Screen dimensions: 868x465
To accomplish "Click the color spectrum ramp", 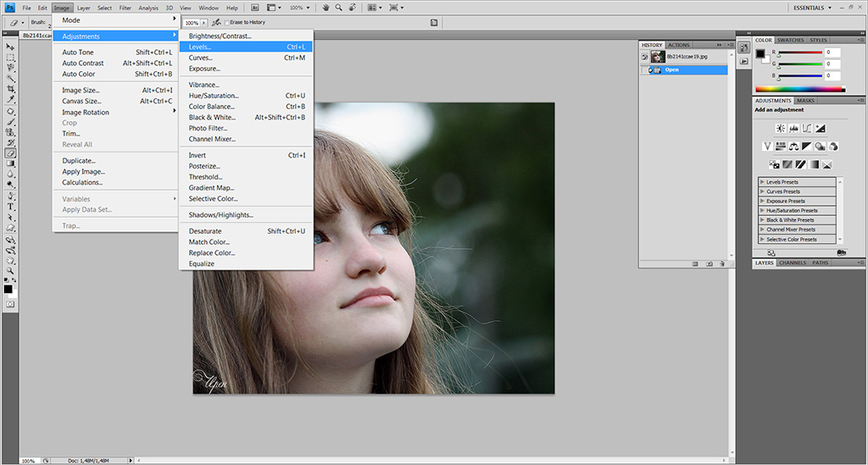I will click(x=800, y=89).
